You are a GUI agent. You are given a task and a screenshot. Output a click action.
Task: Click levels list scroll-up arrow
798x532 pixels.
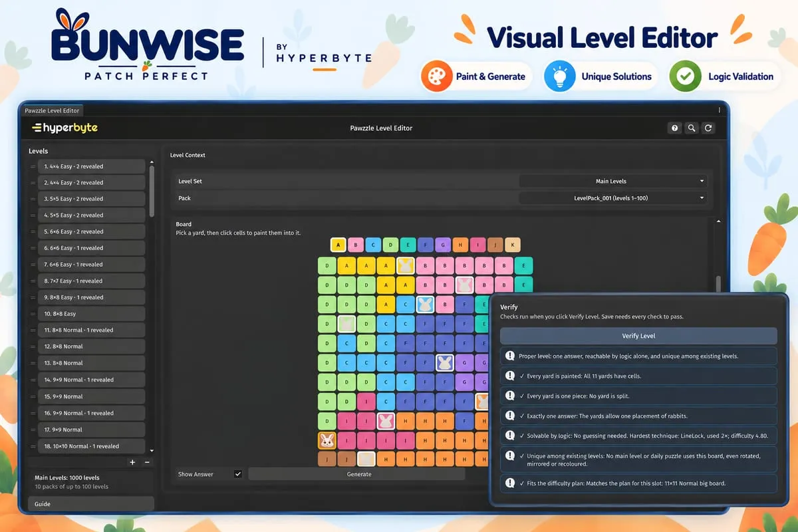click(152, 162)
